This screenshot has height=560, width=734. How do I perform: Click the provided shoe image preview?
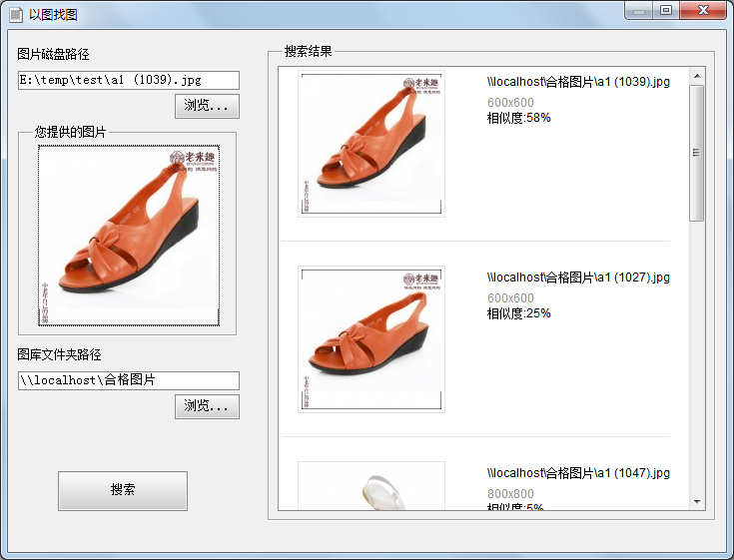point(129,236)
